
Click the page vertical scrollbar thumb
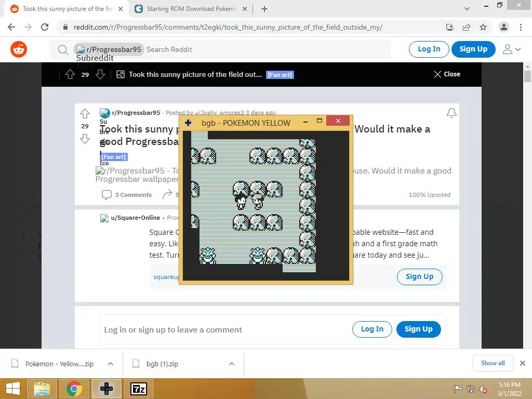527,75
